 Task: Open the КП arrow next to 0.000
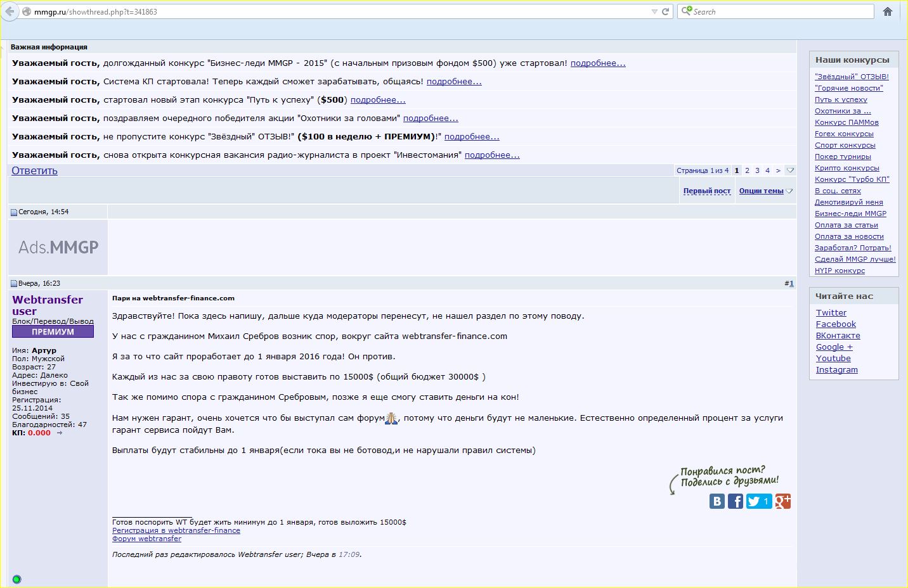tap(60, 433)
